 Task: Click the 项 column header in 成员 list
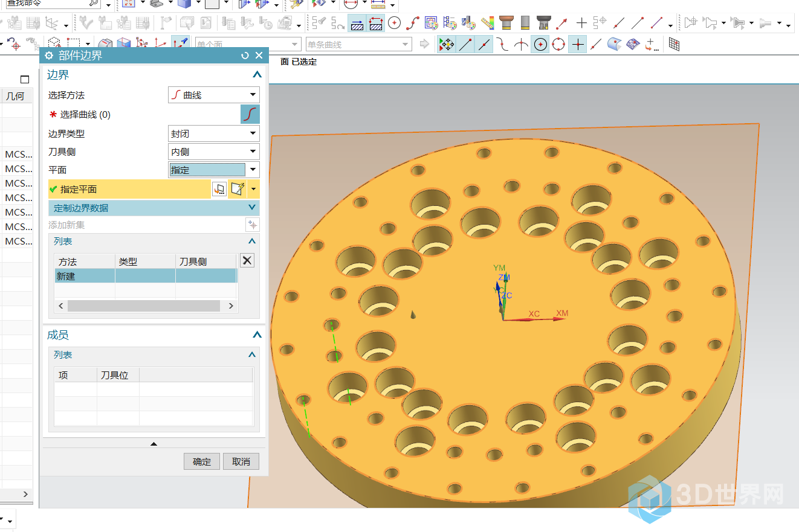(x=76, y=375)
